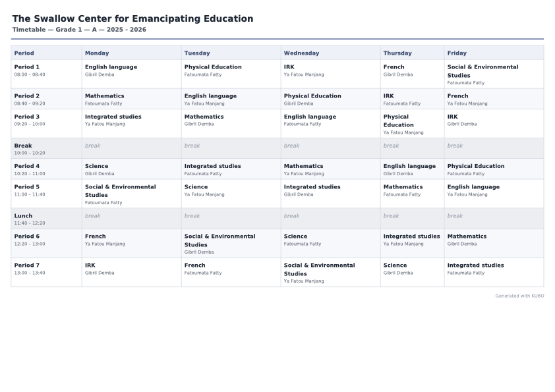Click the Break 10:00 – 10:20 row label
This screenshot has height=392, width=555.
46,148
